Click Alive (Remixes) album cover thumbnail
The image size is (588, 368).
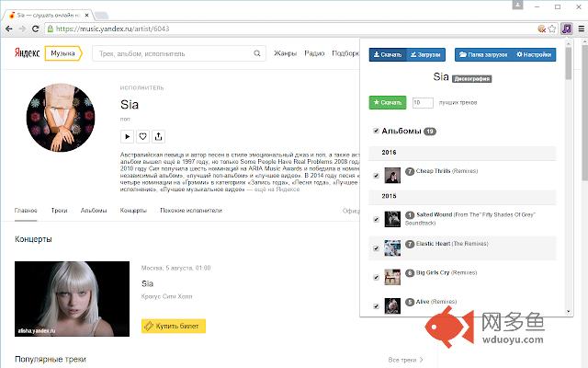(392, 305)
